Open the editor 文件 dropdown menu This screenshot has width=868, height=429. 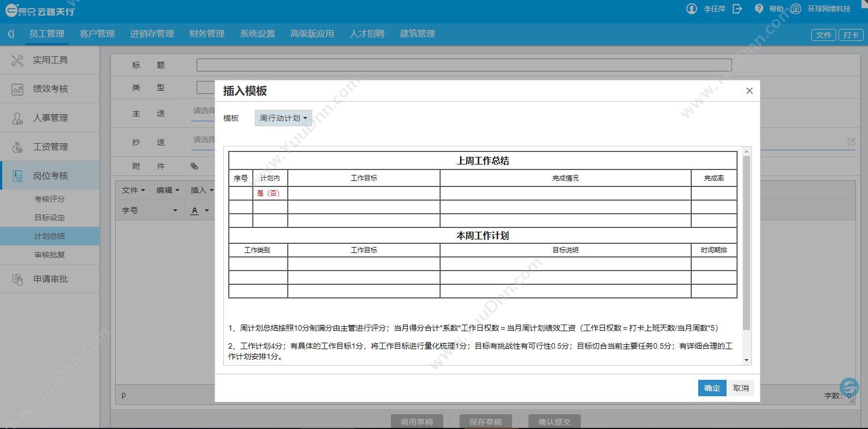click(133, 190)
